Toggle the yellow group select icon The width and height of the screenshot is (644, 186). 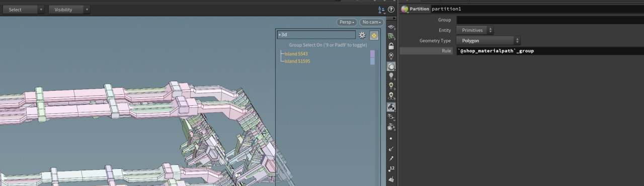coord(374,35)
